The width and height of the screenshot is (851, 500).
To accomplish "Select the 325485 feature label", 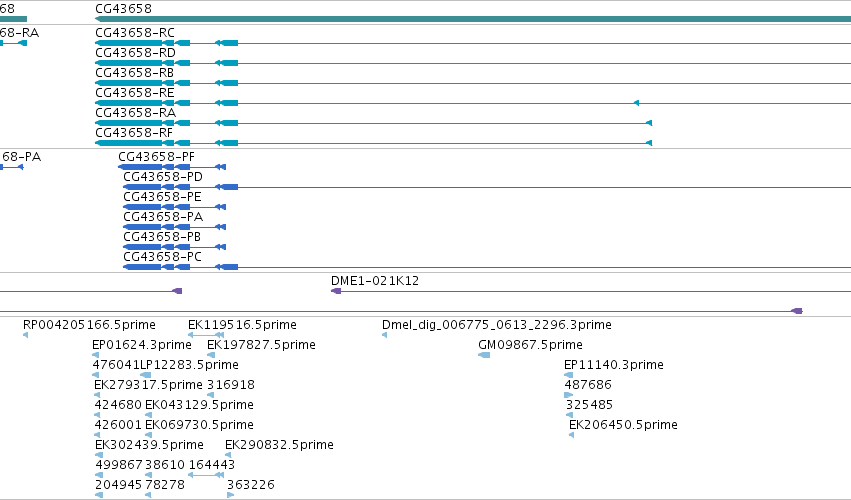I will (x=589, y=405).
